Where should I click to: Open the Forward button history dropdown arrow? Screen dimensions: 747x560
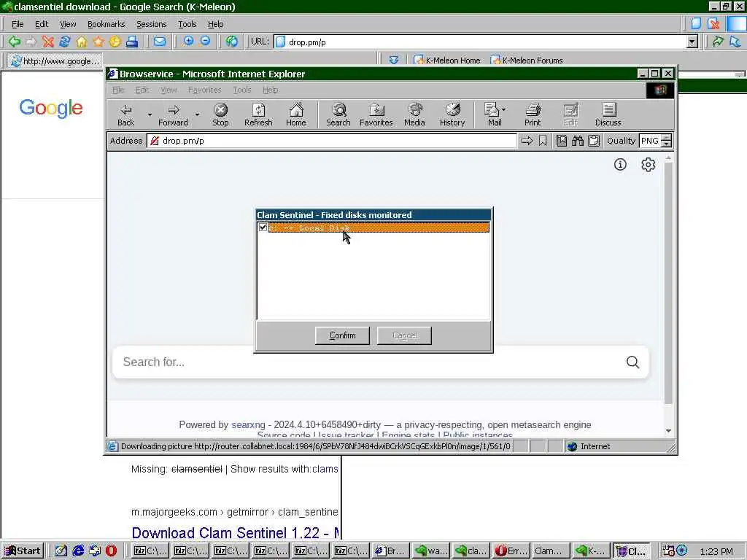197,114
